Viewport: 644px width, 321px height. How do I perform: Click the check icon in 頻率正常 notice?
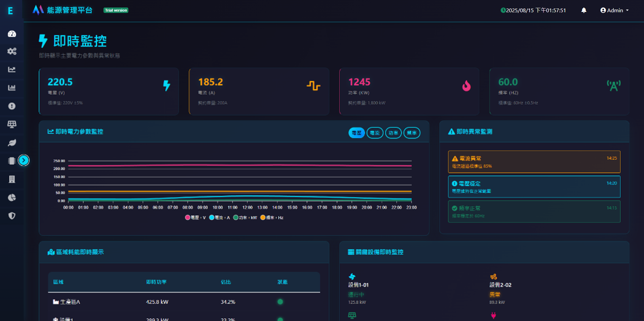coord(455,208)
